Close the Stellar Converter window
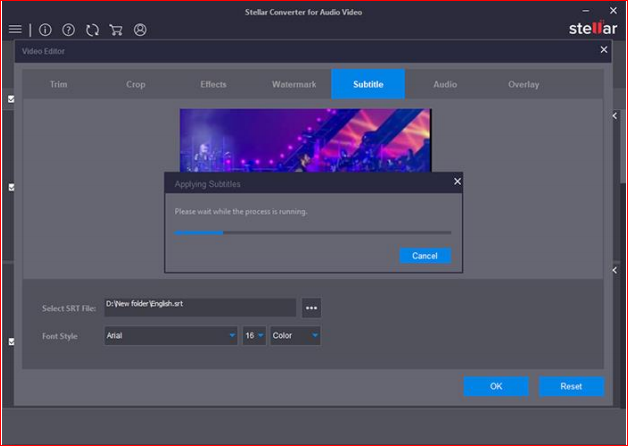This screenshot has height=446, width=628. pyautogui.click(x=613, y=11)
